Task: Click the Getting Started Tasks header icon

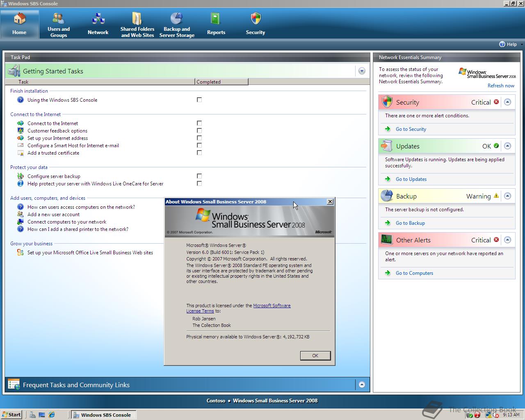Action: (14, 71)
